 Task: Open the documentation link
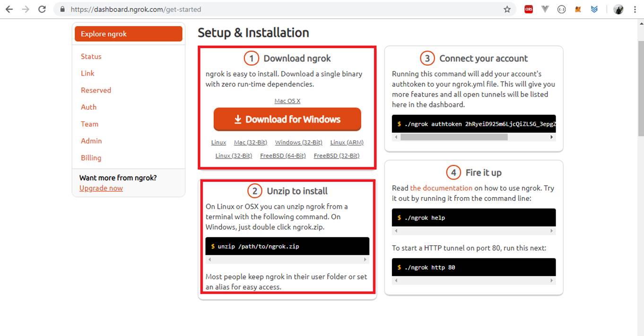click(x=441, y=188)
